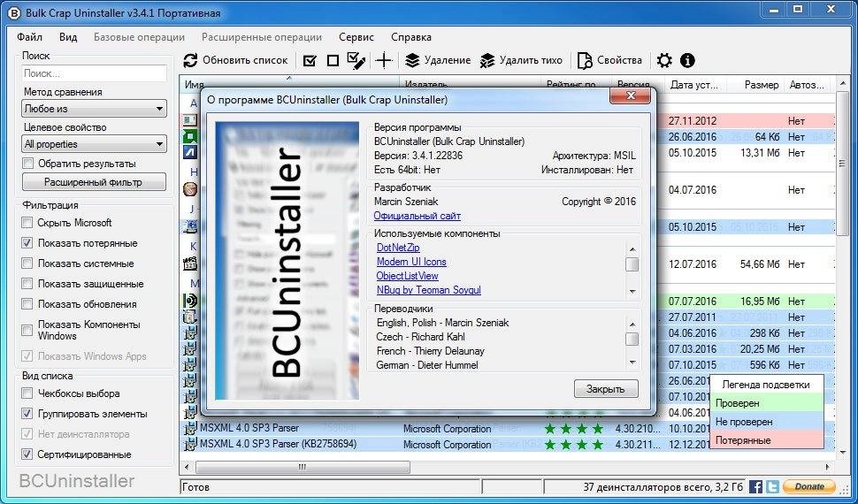Uncheck Показать потерянные
Viewport: 858px width, 504px height.
[x=27, y=243]
